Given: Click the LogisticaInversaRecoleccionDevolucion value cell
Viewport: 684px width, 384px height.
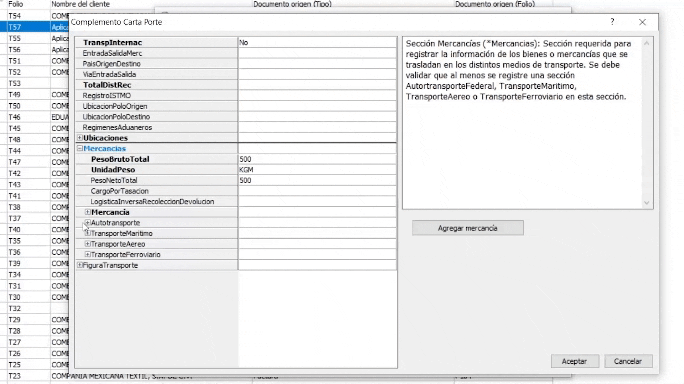Looking at the screenshot, I should (317, 202).
